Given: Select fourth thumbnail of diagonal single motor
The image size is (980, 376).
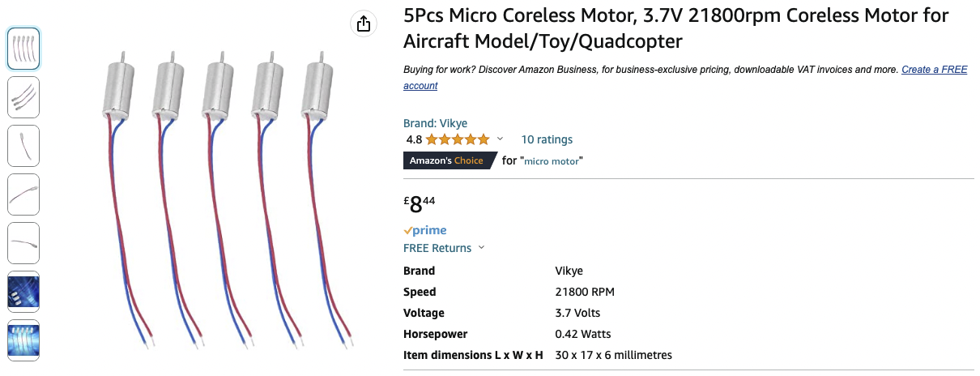Looking at the screenshot, I should click(23, 194).
